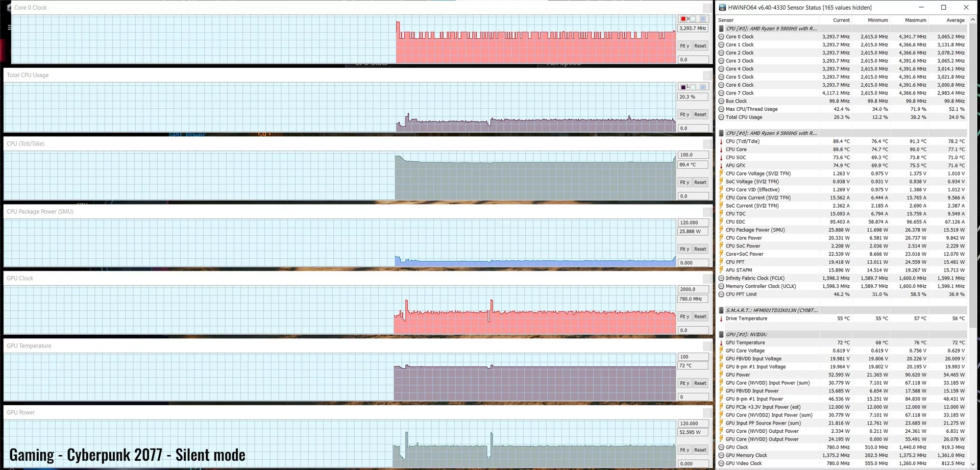Click Reset in the GPU Temperature graph

pyautogui.click(x=700, y=383)
